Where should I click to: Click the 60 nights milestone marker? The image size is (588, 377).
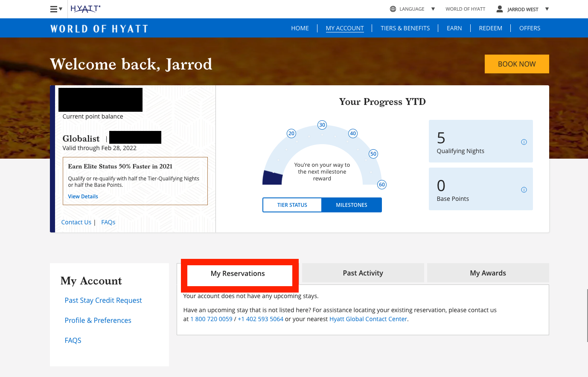[x=382, y=185]
